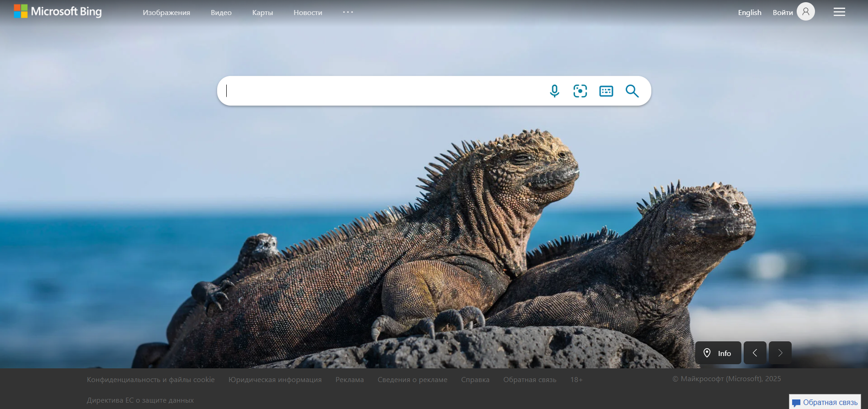Image resolution: width=868 pixels, height=409 pixels.
Task: Show previous background image arrow
Action: point(755,353)
